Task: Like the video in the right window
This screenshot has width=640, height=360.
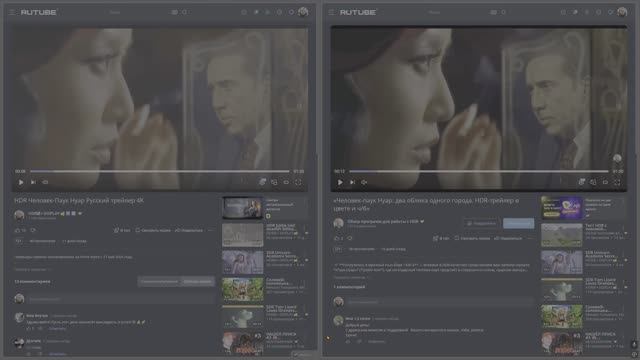Action: point(339,238)
